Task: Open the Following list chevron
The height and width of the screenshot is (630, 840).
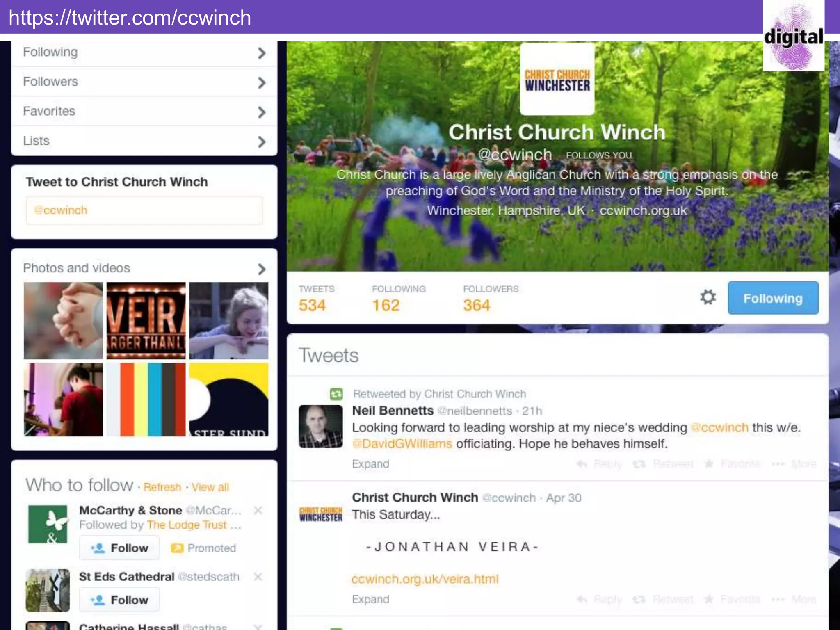Action: coord(262,53)
